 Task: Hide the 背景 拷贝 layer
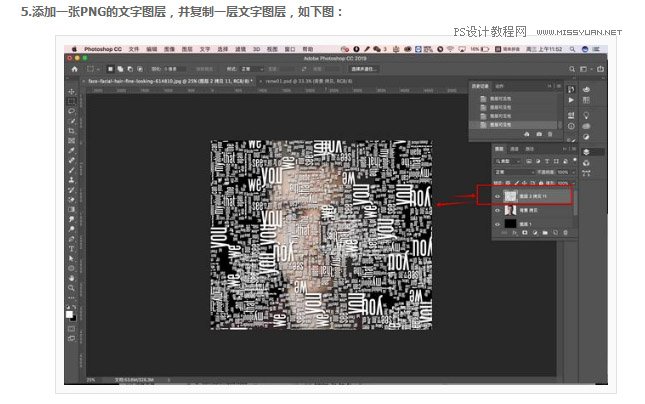(x=497, y=211)
